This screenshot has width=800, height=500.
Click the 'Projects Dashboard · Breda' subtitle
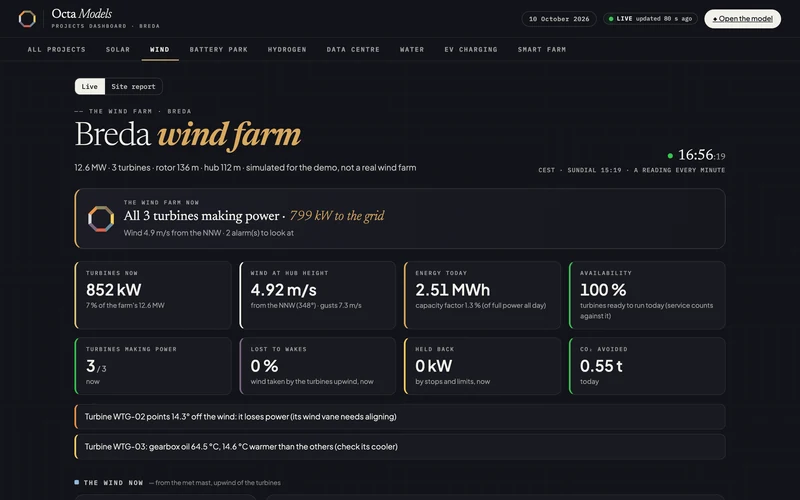click(106, 26)
